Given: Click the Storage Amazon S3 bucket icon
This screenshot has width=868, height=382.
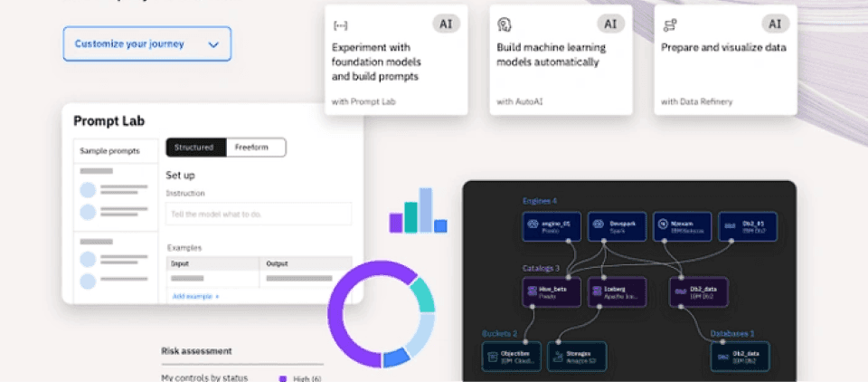Looking at the screenshot, I should 558,357.
